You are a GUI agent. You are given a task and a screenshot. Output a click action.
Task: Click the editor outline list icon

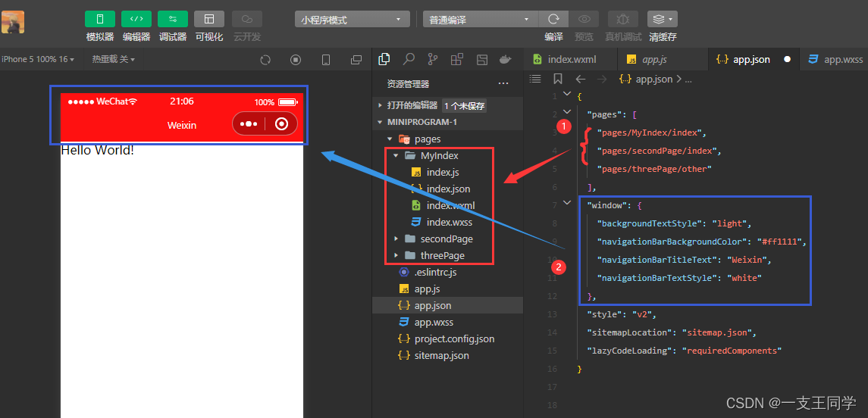point(535,79)
